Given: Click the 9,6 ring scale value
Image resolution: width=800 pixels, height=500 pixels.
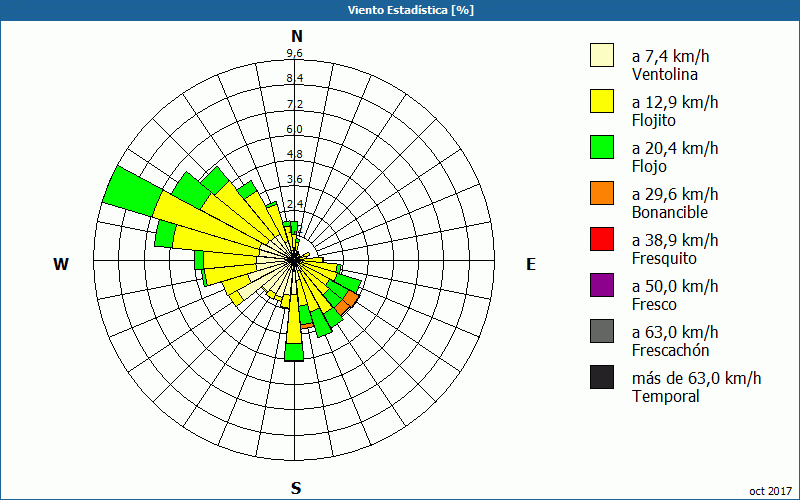Looking at the screenshot, I should click(294, 53).
